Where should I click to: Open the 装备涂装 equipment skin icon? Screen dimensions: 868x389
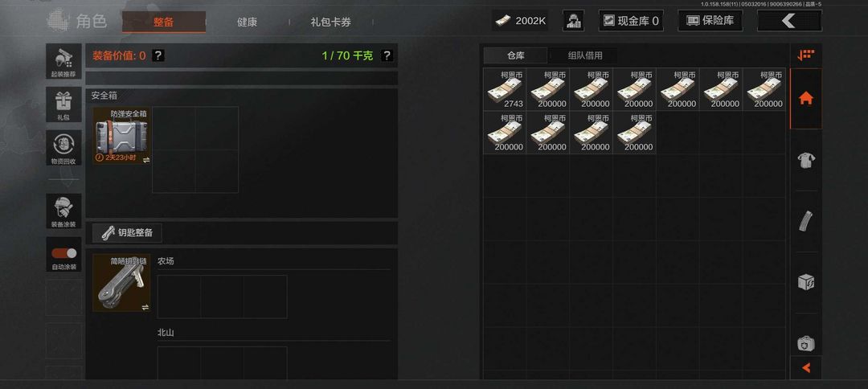[63, 211]
